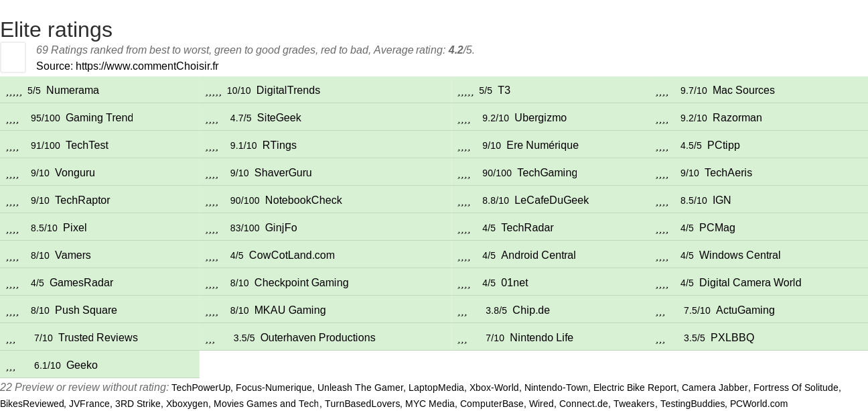Click the blank image thumbnail beside the ratings summary
The width and height of the screenshot is (868, 411).
pos(13,57)
